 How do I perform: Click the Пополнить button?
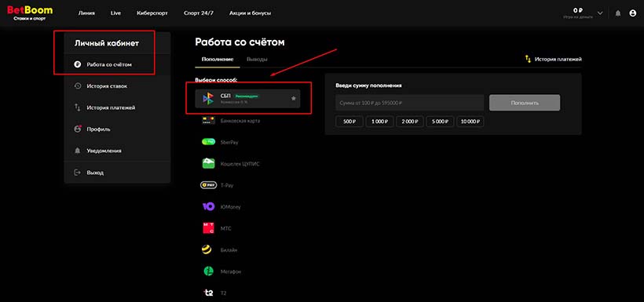tap(525, 103)
